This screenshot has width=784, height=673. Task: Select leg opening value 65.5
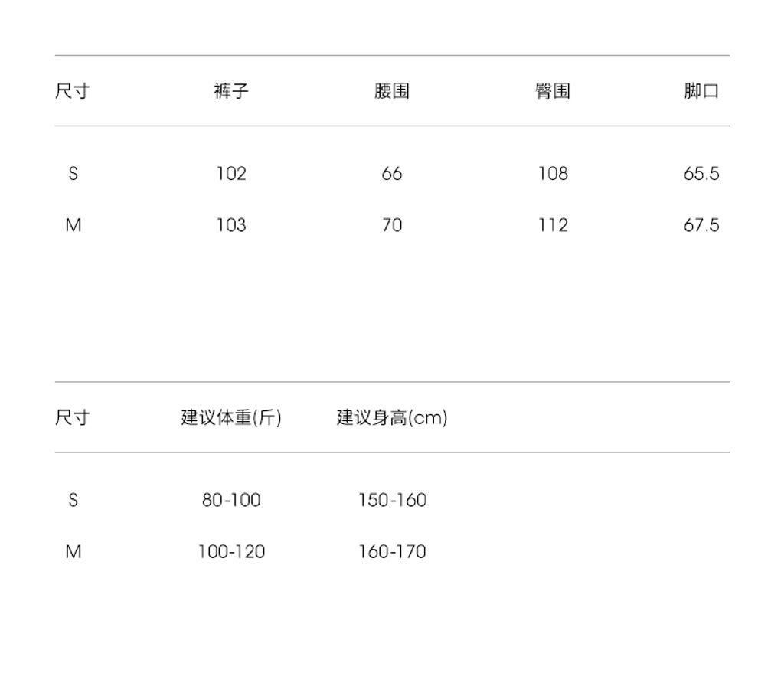(x=701, y=174)
